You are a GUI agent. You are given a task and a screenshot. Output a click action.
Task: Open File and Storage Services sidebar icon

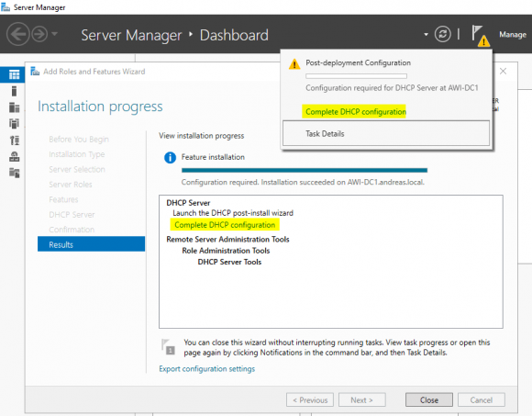click(x=14, y=173)
